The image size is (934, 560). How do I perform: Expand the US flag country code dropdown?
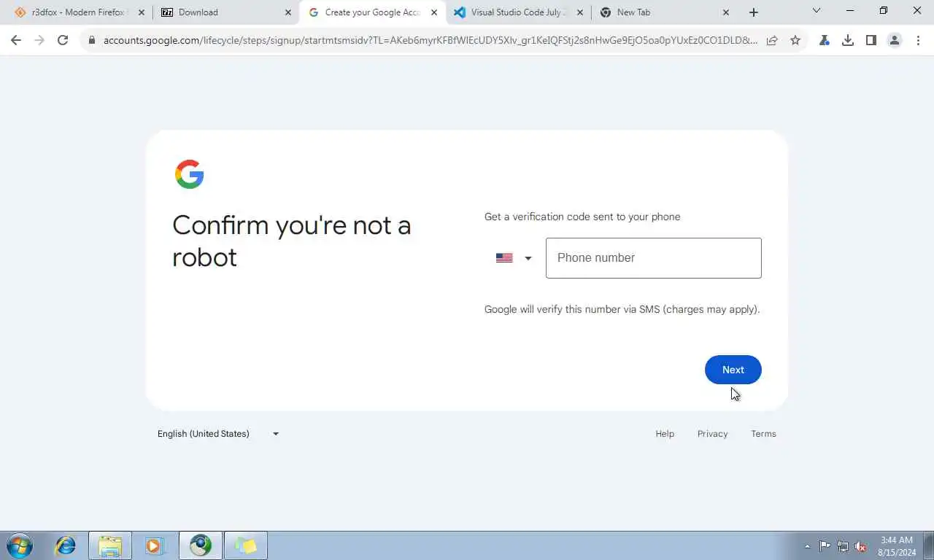pyautogui.click(x=514, y=258)
